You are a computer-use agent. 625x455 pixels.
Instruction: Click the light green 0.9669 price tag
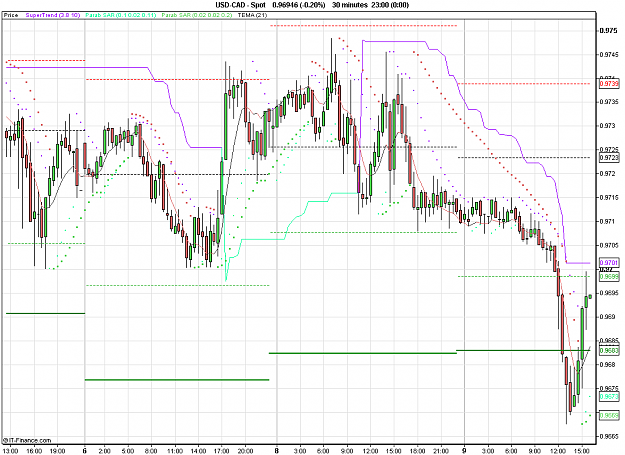point(609,416)
